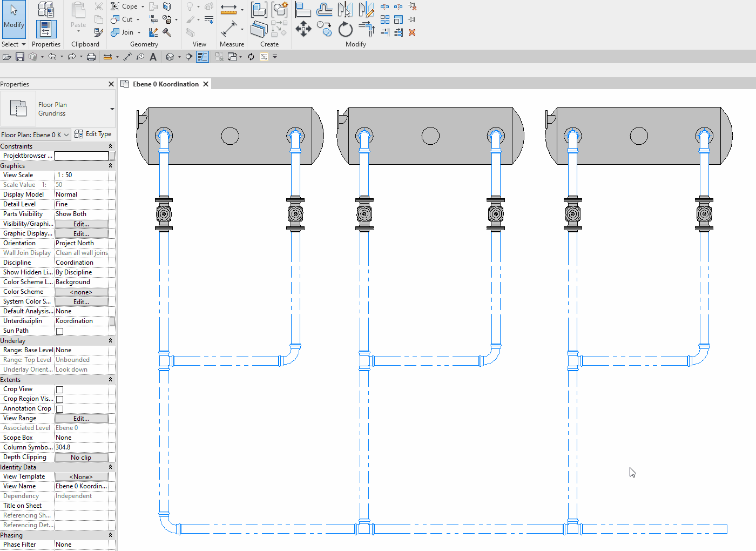Select Trim/Extend to Corner tool

coord(366,29)
